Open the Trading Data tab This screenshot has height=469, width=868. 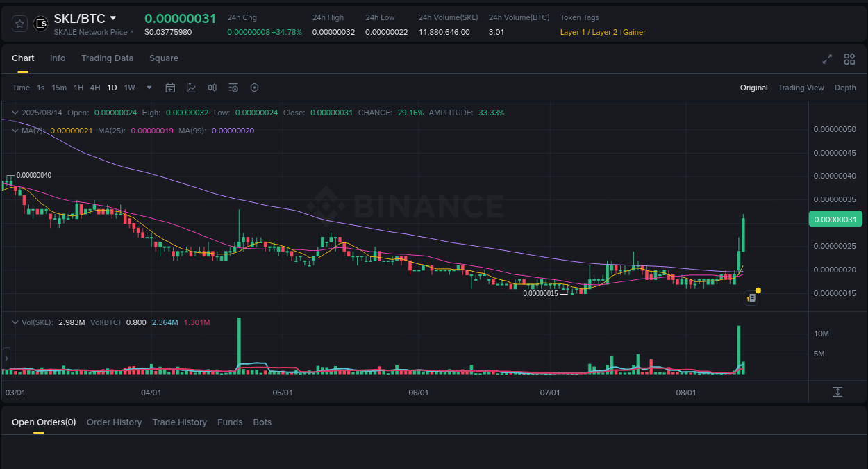pyautogui.click(x=107, y=58)
